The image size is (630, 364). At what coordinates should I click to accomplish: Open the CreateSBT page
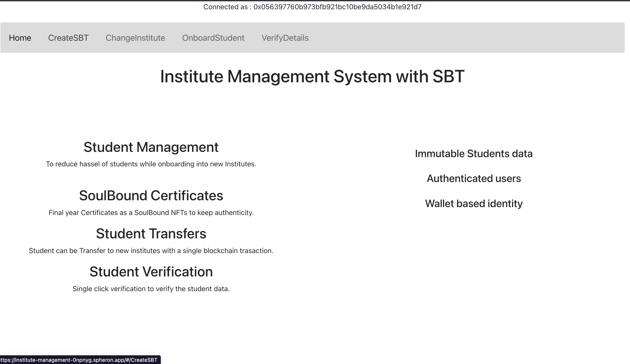(x=68, y=38)
